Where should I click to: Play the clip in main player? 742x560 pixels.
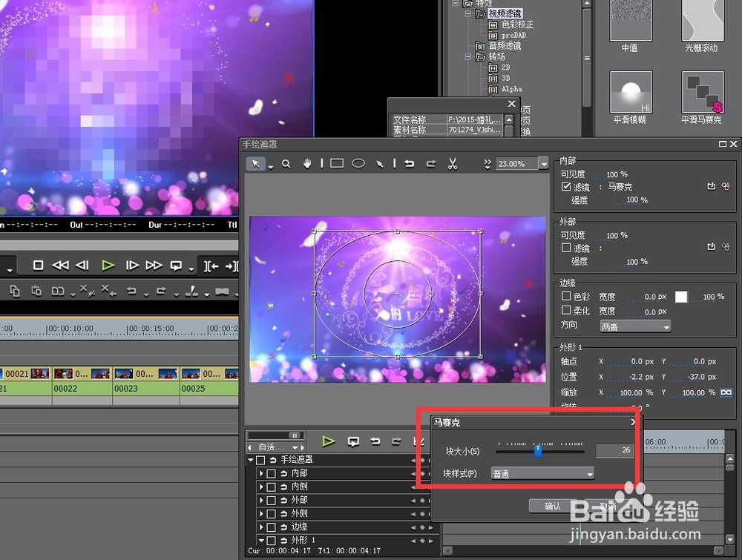[x=108, y=266]
